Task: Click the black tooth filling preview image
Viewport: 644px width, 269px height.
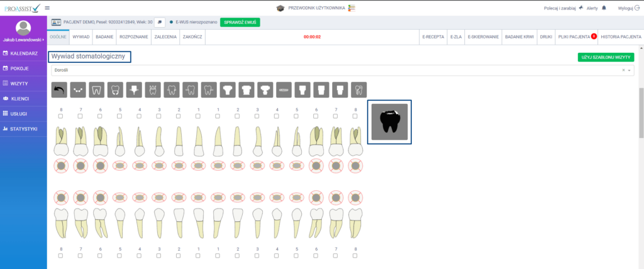Action: [389, 122]
